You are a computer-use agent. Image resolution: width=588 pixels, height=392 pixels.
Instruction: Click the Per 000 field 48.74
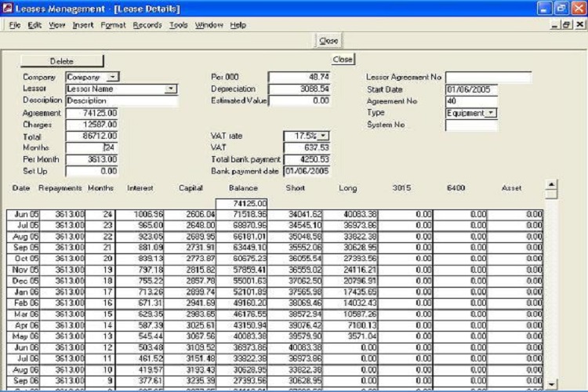pos(299,77)
